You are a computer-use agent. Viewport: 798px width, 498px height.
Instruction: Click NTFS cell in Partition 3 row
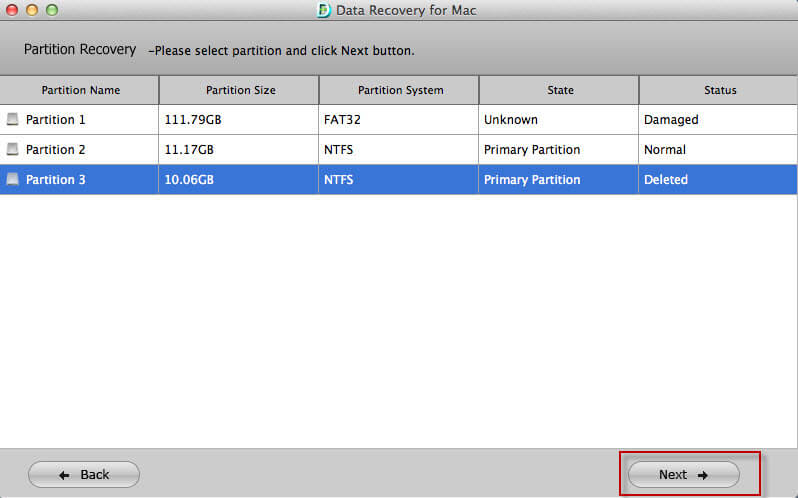click(399, 180)
